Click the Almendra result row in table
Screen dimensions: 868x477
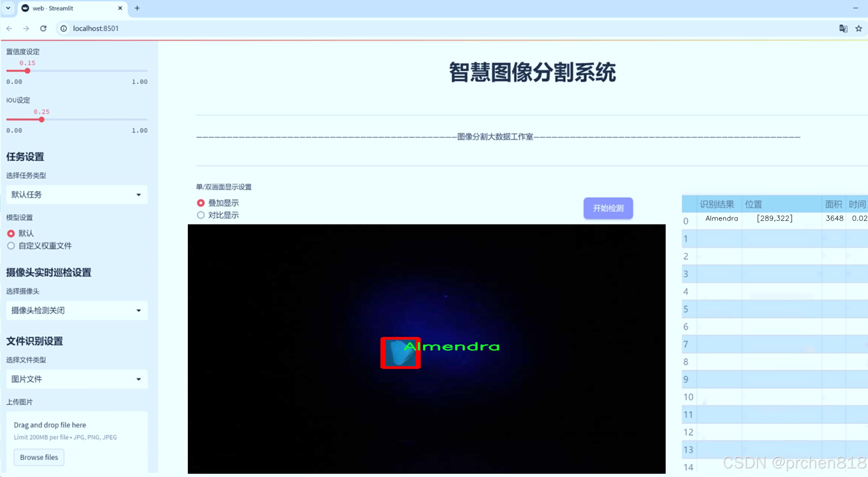721,219
